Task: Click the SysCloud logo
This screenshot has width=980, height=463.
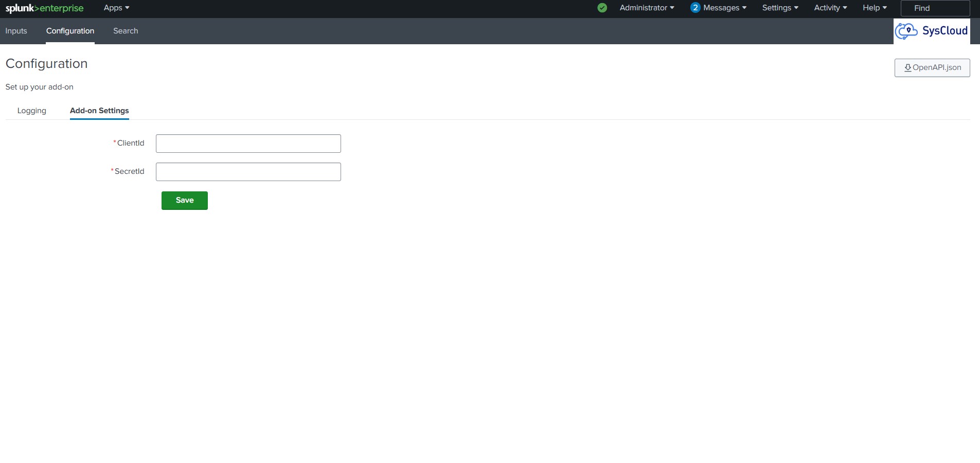Action: click(x=932, y=31)
